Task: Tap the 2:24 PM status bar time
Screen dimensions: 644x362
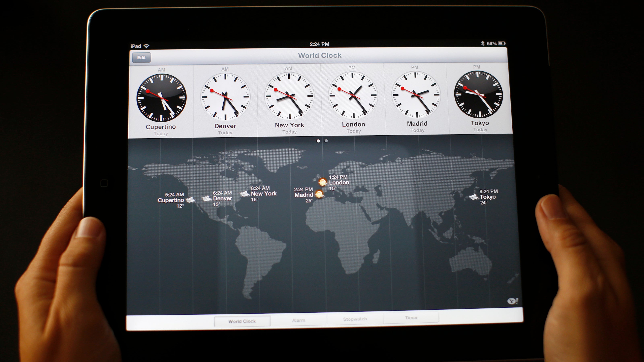Action: click(320, 44)
